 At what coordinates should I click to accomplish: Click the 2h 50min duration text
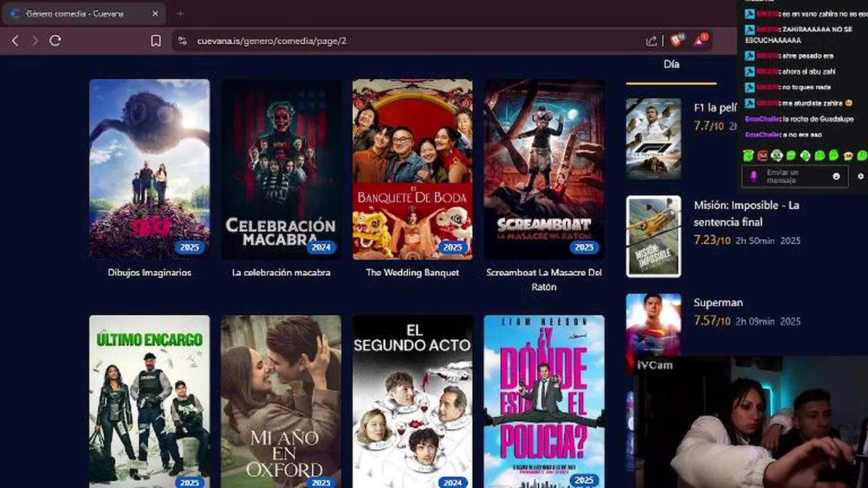755,241
